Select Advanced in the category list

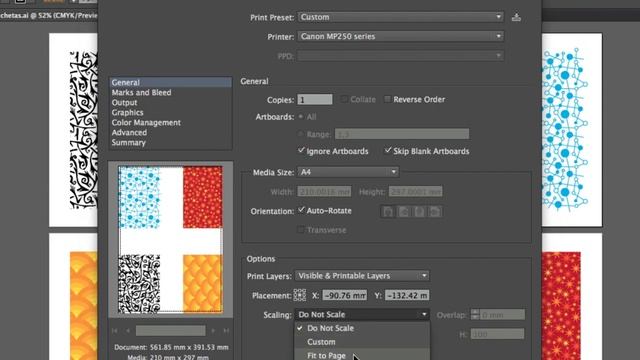tap(171, 133)
